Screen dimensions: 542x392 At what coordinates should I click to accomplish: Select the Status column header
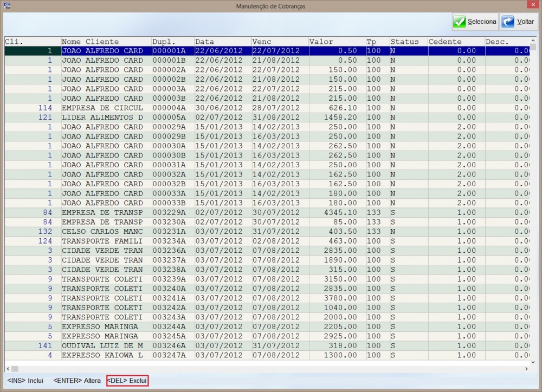[x=408, y=42]
